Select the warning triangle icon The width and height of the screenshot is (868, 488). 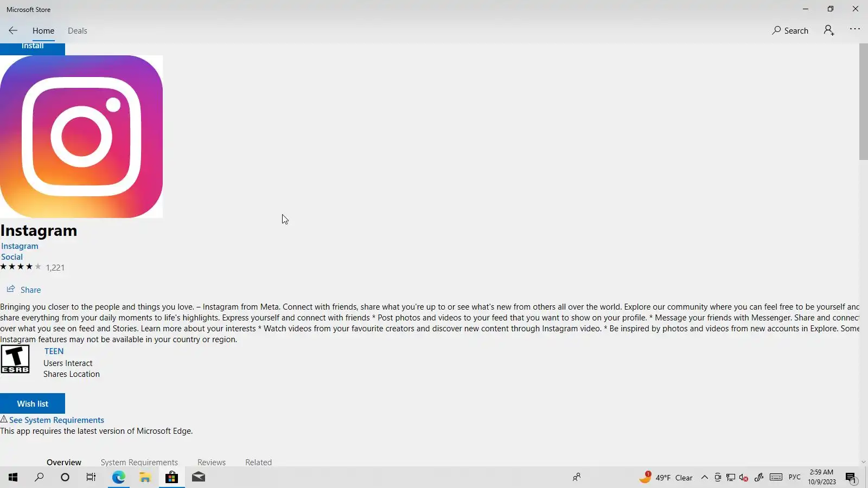pyautogui.click(x=4, y=419)
